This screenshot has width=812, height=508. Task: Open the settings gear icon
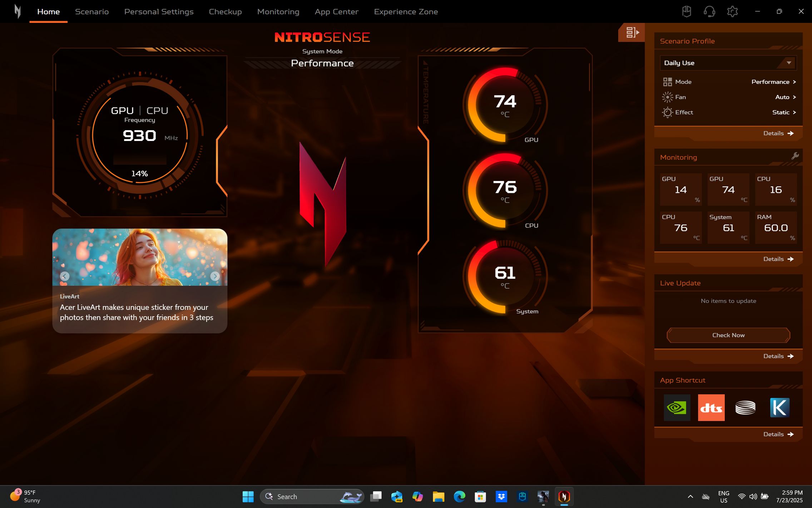click(x=732, y=11)
